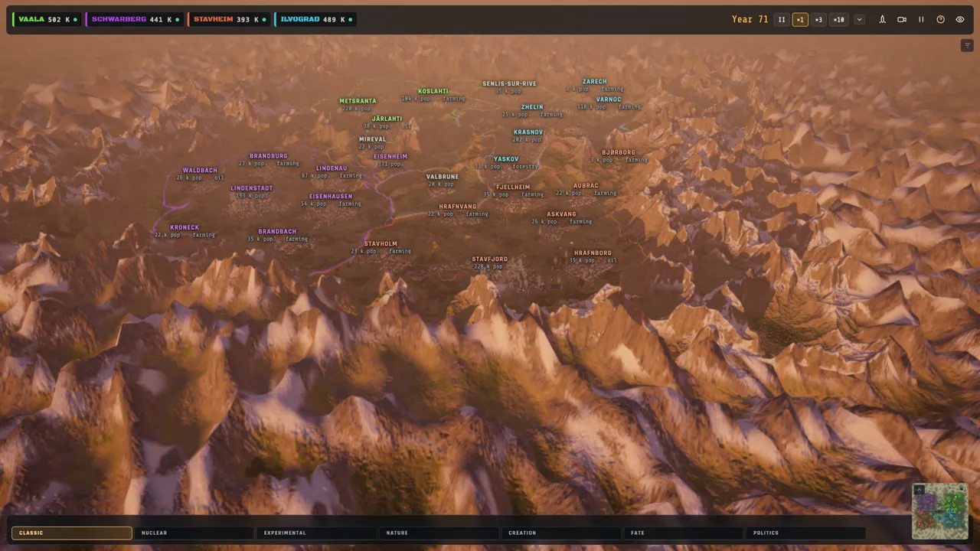Click the Stavfjord city label
The width and height of the screenshot is (980, 551).
[490, 259]
